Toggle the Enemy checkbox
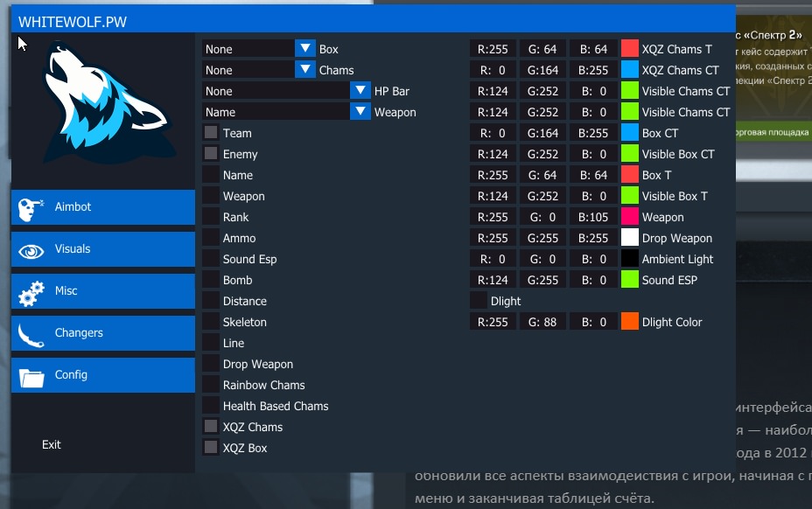This screenshot has height=509, width=812. [x=211, y=154]
